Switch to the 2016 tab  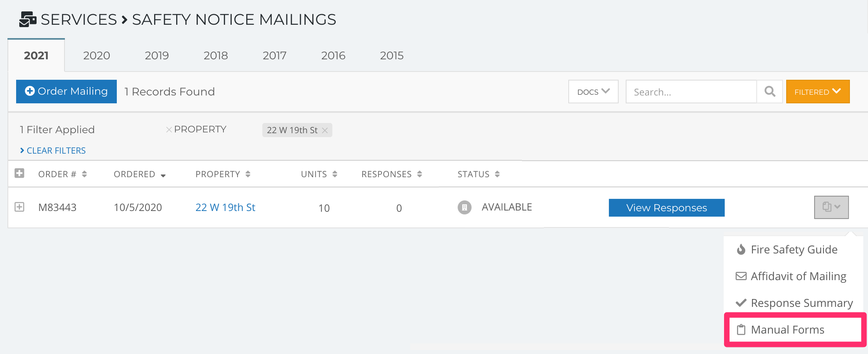[333, 55]
